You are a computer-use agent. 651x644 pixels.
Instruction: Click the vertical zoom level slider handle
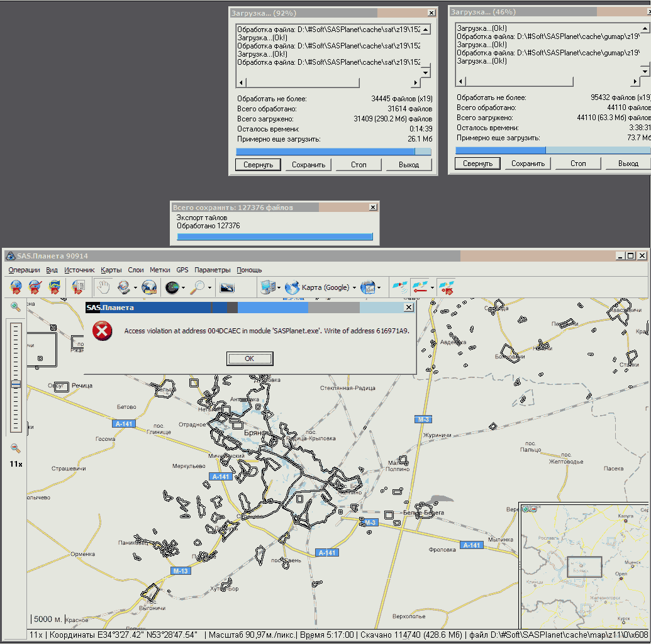16,384
